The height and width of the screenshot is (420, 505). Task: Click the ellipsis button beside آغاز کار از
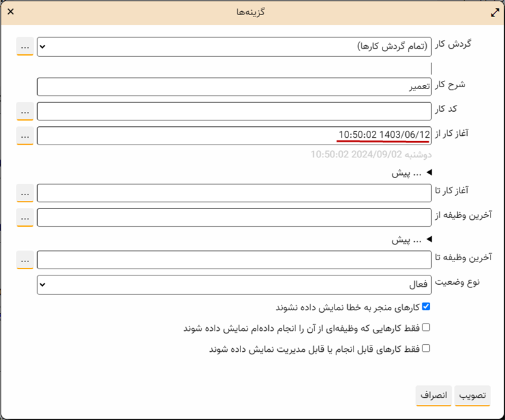point(25,135)
